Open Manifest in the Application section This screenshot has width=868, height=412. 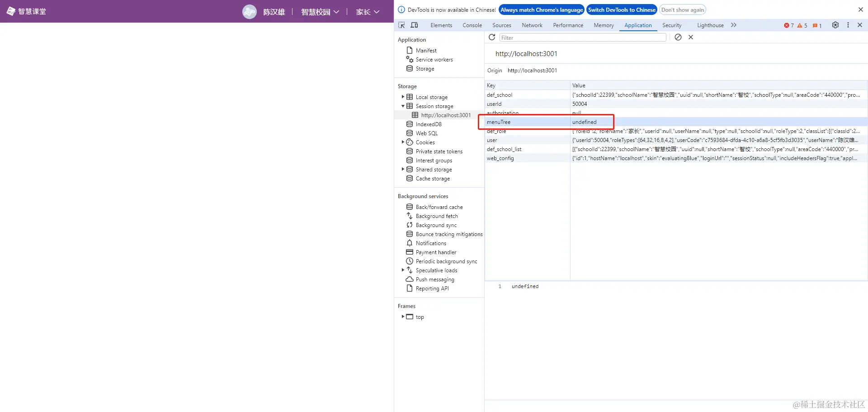426,51
